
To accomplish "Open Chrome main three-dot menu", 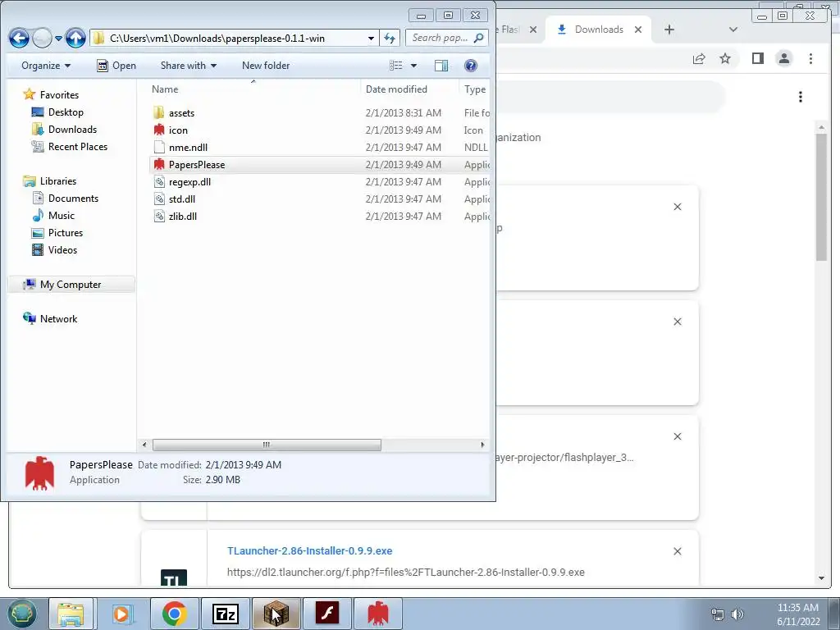I will (x=810, y=58).
